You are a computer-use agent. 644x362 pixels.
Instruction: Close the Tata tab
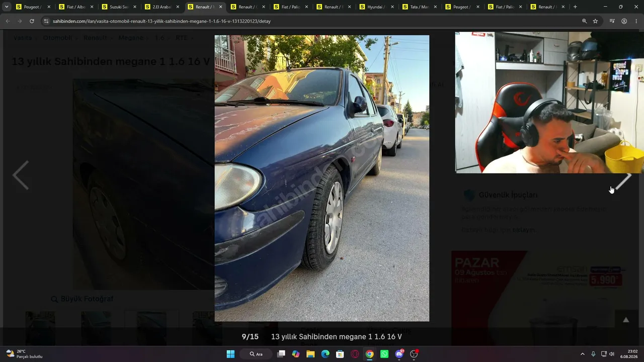435,7
